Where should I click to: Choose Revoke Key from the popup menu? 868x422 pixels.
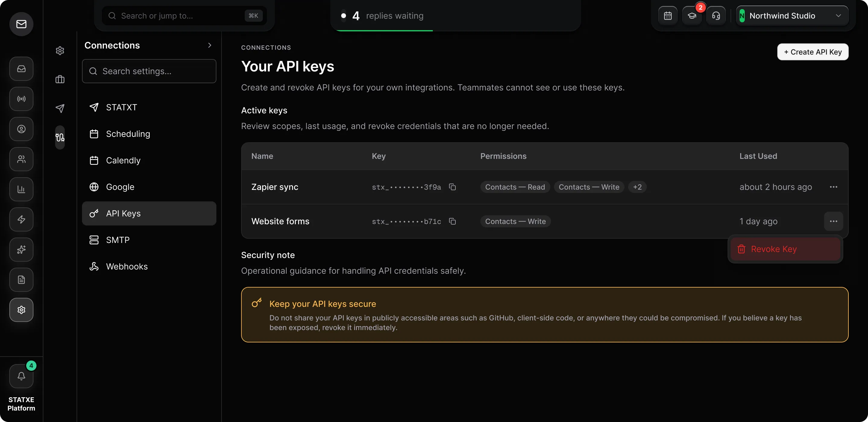pyautogui.click(x=785, y=249)
